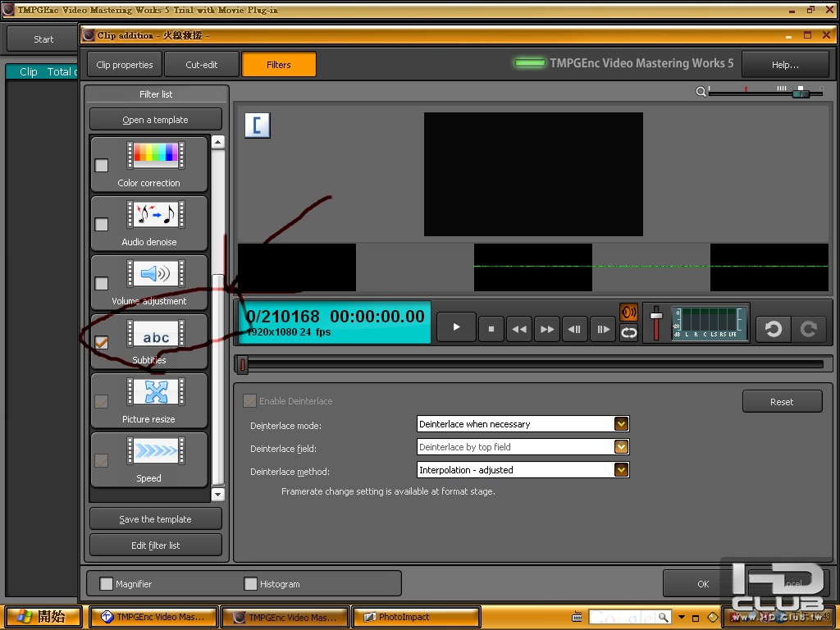Click the fast forward button
This screenshot has height=630, width=840.
[546, 328]
